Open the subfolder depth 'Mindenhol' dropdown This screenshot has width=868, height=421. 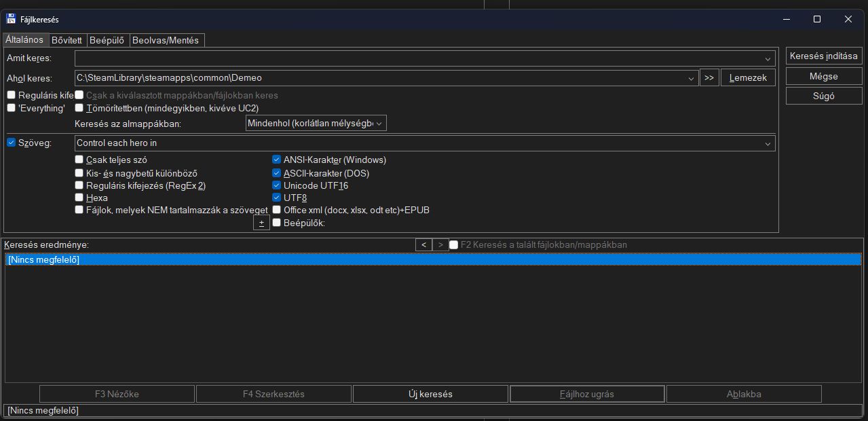(379, 124)
